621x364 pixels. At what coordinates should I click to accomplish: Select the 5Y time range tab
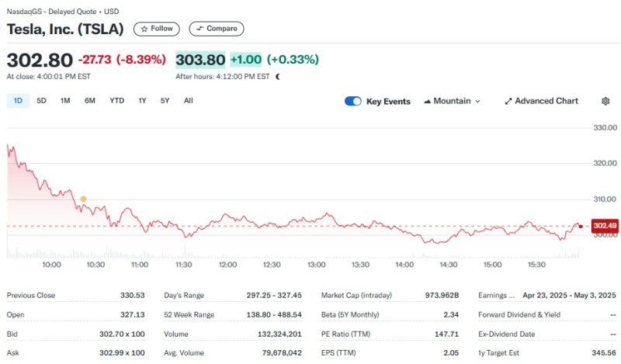pyautogui.click(x=165, y=101)
